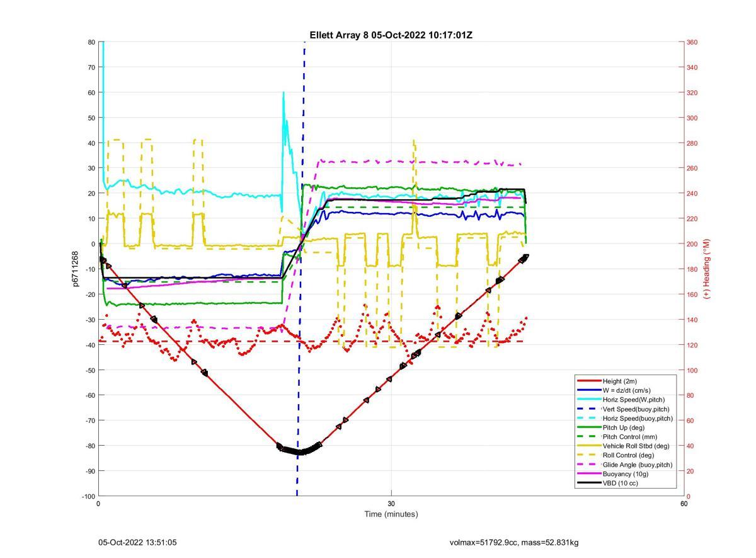Viewport: 756px width, 558px height.
Task: Click the red "180" heading axis tick
Action: click(x=692, y=269)
